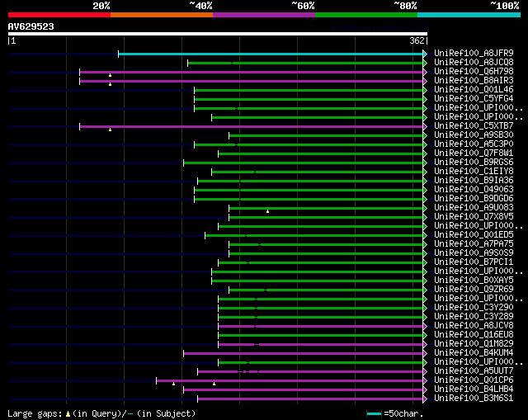The width and height of the screenshot is (528, 420).
Task: Click the purple arrowhead ending the B3M6S1 row
Action: tap(425, 399)
